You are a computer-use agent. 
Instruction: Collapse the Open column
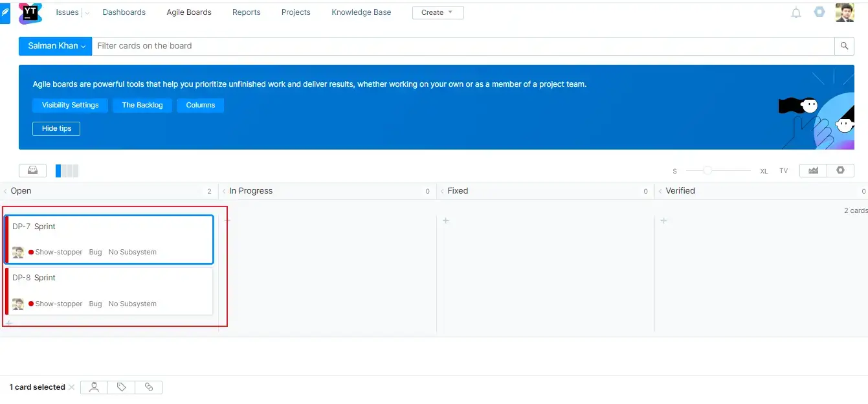(5, 191)
